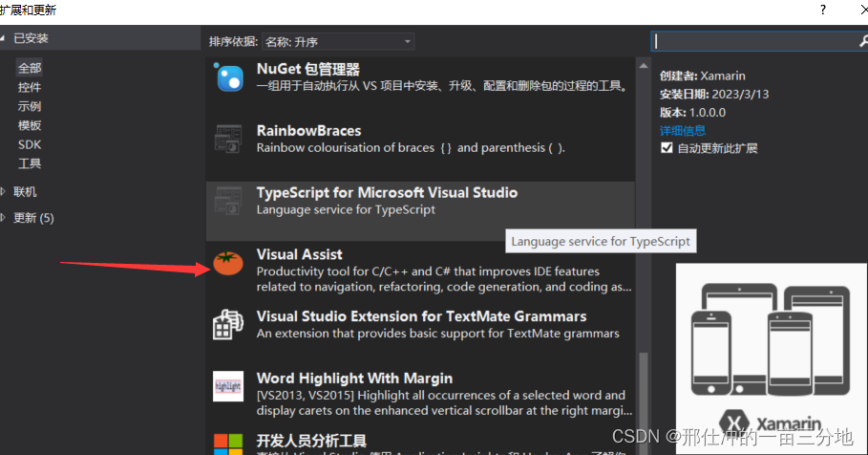Expand the 联机 section

tap(3, 192)
